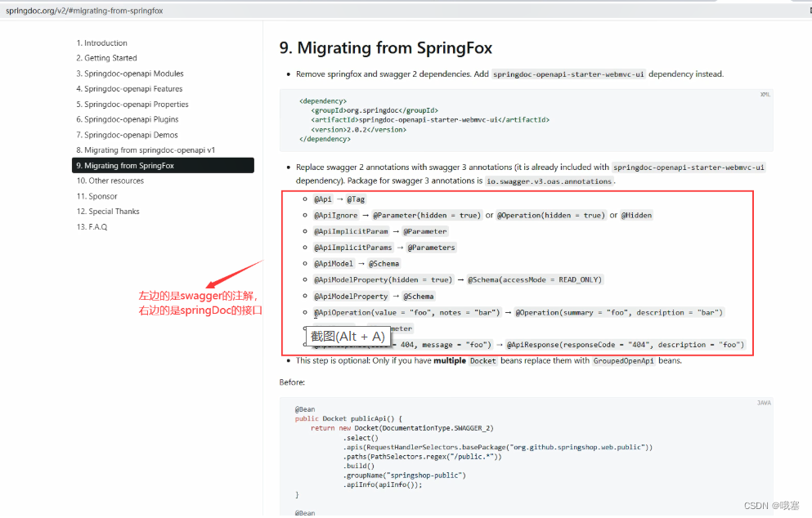
Task: Click '@ApiModelProperty(hidden = true)' code
Action: tap(384, 280)
